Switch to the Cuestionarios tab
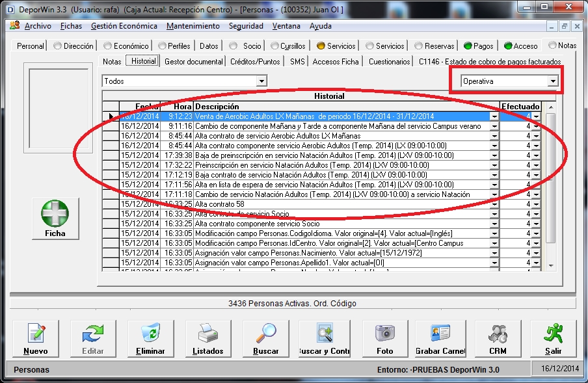Image resolution: width=588 pixels, height=383 pixels. [x=389, y=62]
